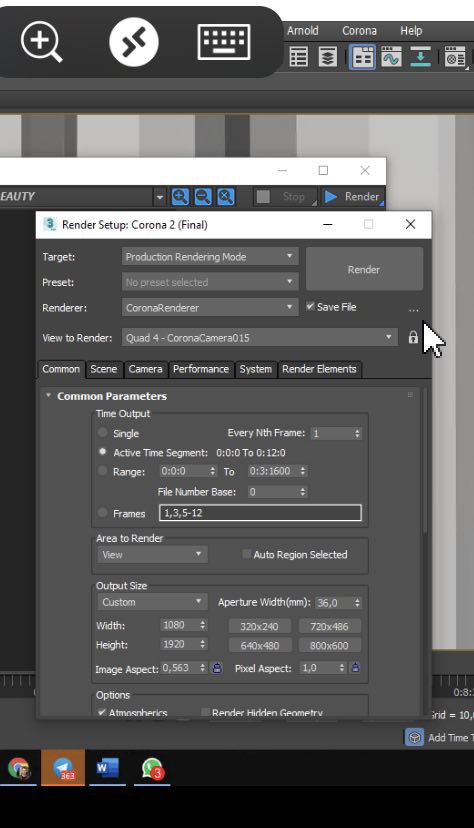Click Render in the frame buffer window
This screenshot has width=474, height=828.
[352, 196]
